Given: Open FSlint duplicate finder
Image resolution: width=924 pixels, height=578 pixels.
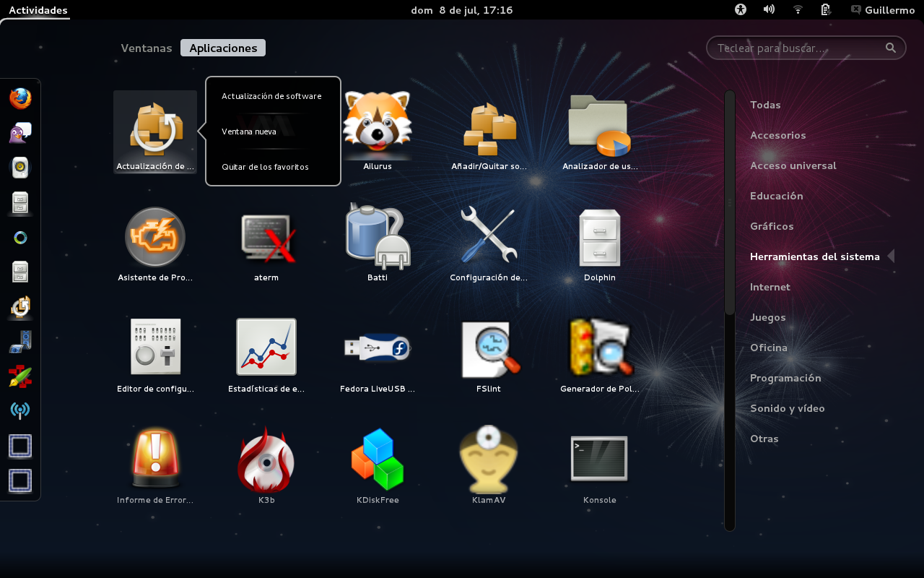Looking at the screenshot, I should coord(489,354).
